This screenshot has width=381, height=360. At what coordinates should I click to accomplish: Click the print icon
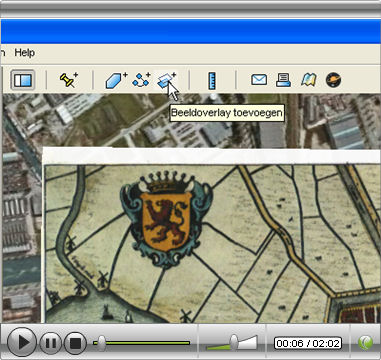pos(283,80)
